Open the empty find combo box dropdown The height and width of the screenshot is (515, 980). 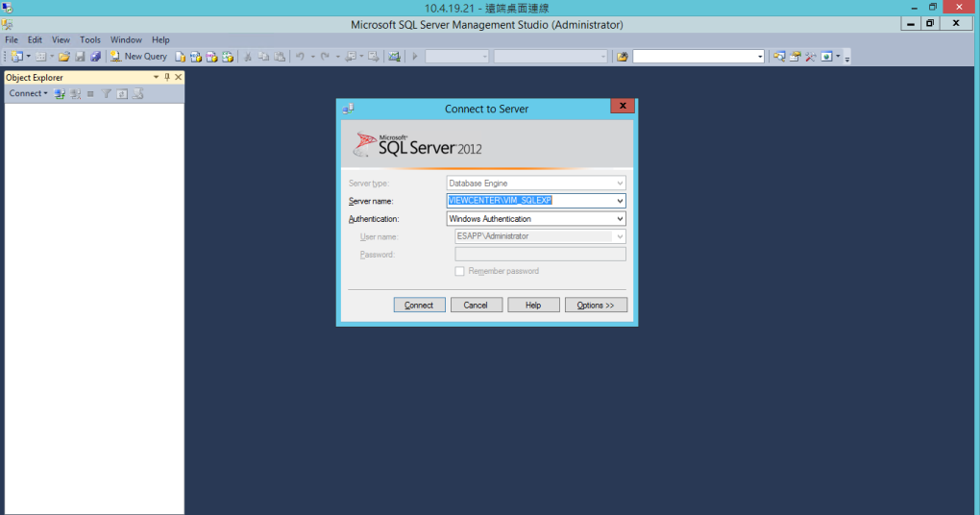760,57
